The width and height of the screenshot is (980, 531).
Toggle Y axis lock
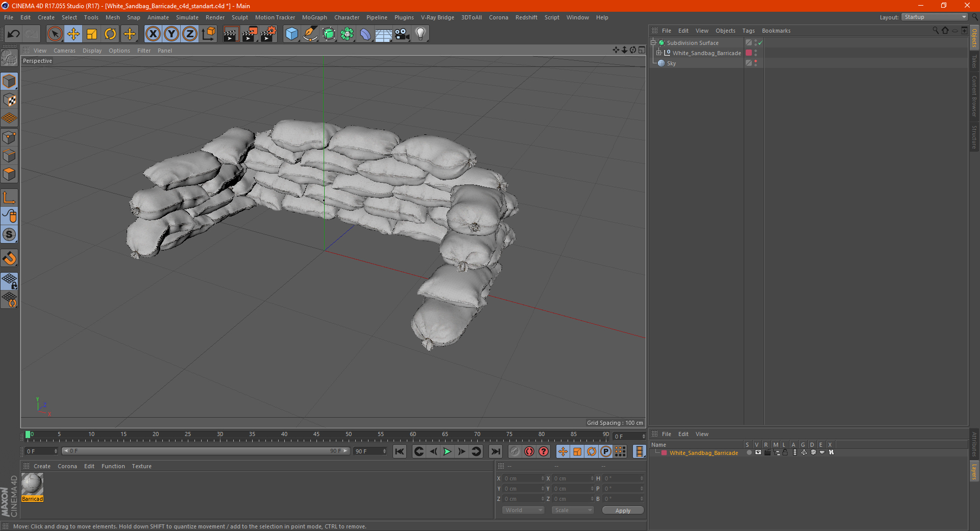click(171, 34)
